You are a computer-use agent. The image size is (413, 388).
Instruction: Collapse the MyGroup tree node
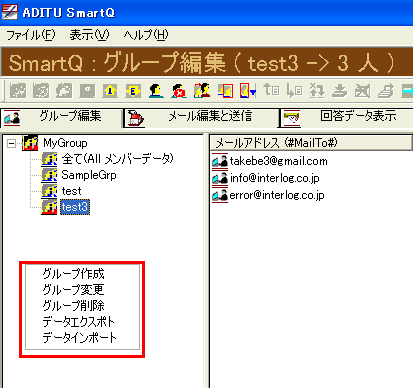[11, 144]
